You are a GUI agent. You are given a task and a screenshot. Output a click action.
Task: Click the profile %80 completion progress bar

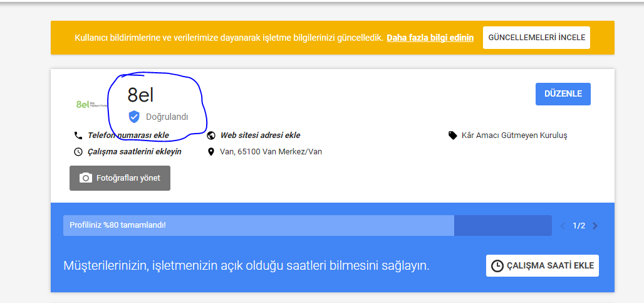tap(307, 225)
